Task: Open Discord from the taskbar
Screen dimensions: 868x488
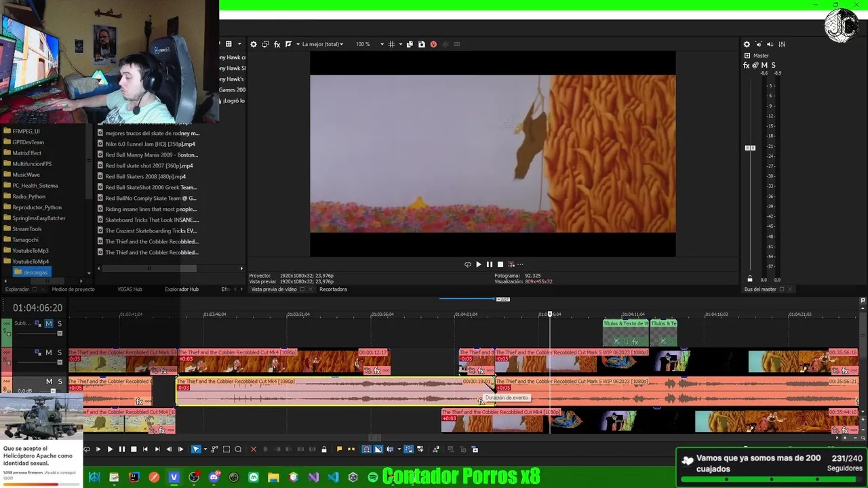Action: 214,477
